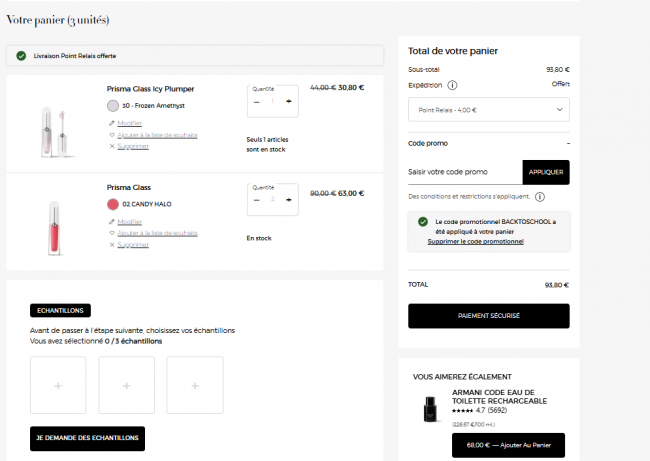The image size is (650, 461).
Task: Click Modifier link for Icy Plumper
Action: pos(129,123)
